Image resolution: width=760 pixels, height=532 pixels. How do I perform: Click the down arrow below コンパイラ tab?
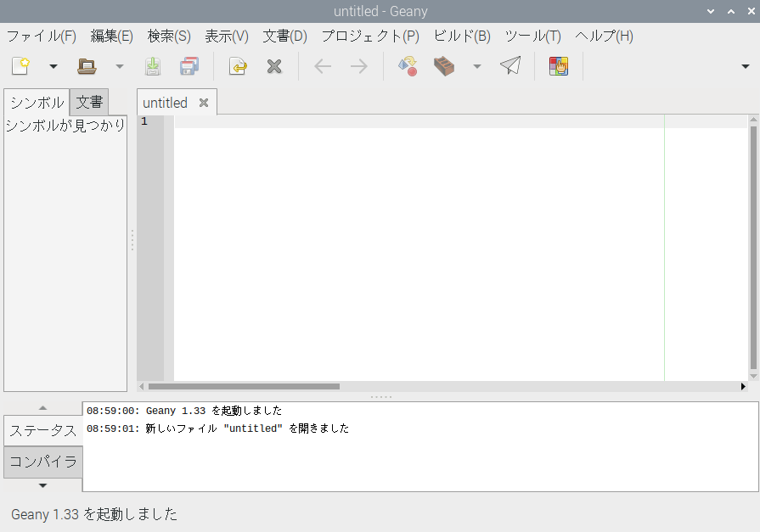coord(43,485)
